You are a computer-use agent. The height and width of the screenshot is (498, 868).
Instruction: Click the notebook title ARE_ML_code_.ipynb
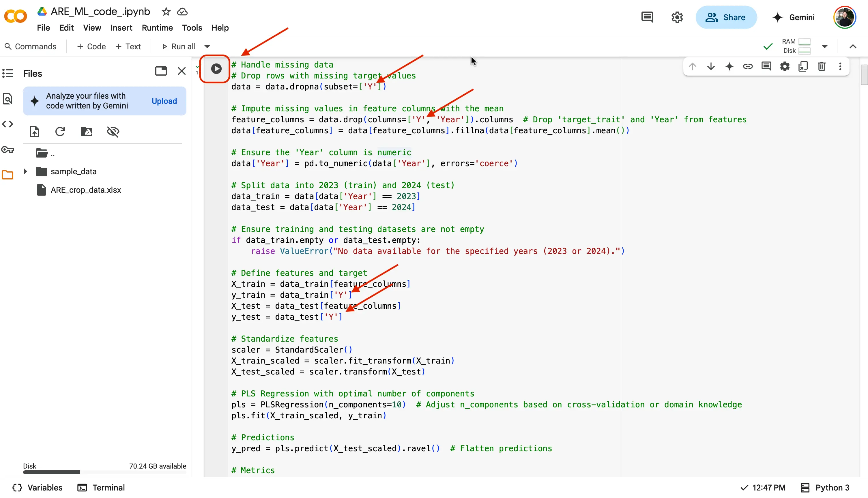pyautogui.click(x=100, y=12)
